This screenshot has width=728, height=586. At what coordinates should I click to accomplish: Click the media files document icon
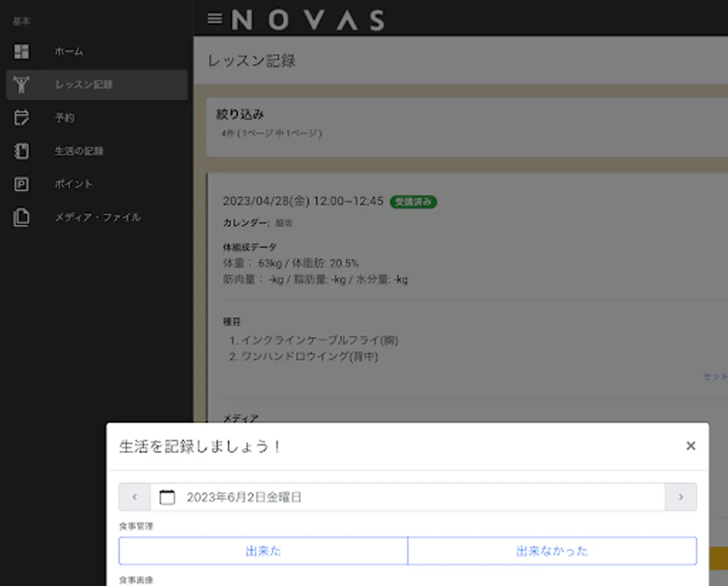point(21,217)
